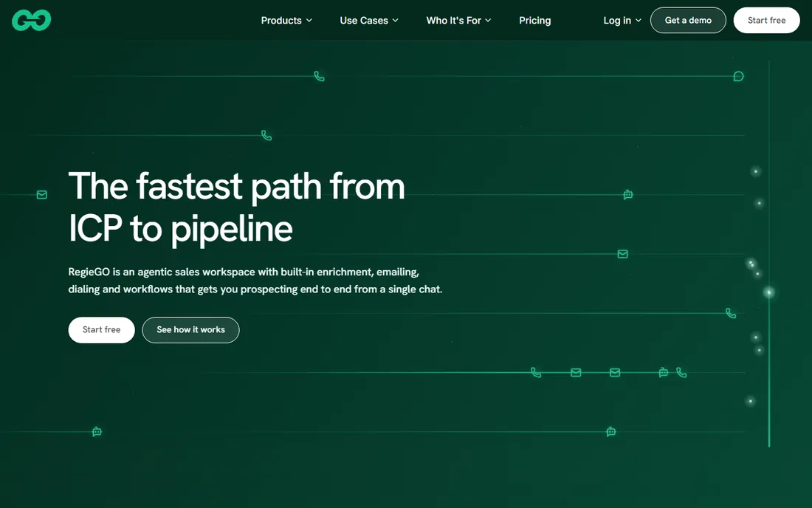This screenshot has height=508, width=812.
Task: Click Start free beside See how it works
Action: (x=102, y=330)
